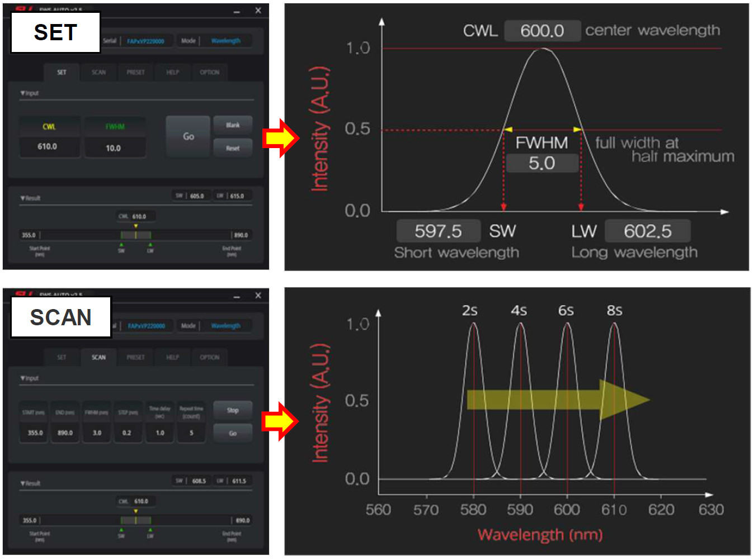Click SW result 608.5 in SCAN window
The image size is (754, 560).
tap(191, 481)
